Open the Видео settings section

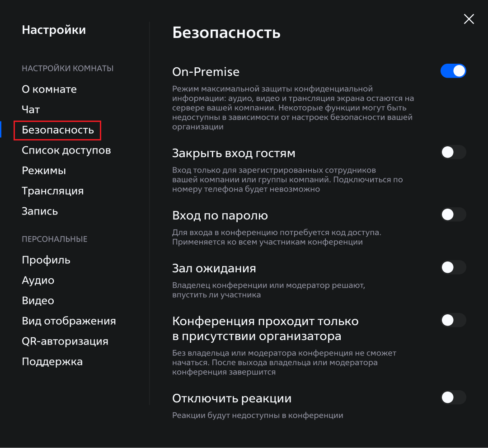[38, 301]
